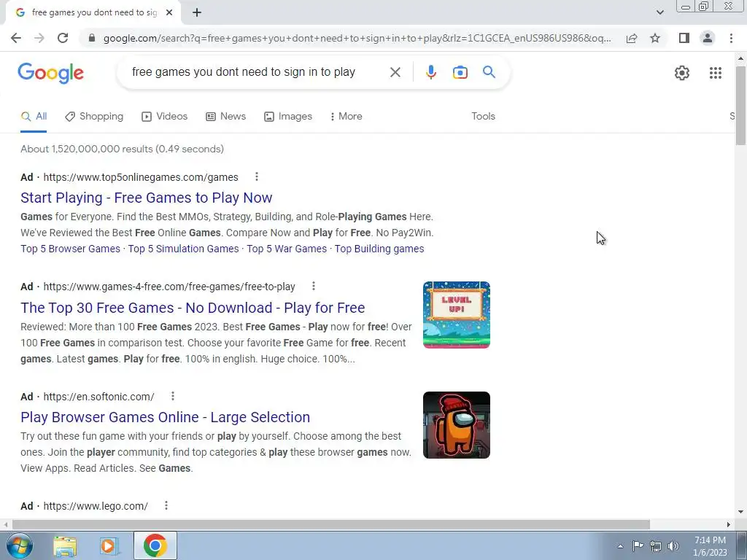Viewport: 747px width, 560px height.
Task: Open 'The Top 30 Free Games' result
Action: pos(193,308)
